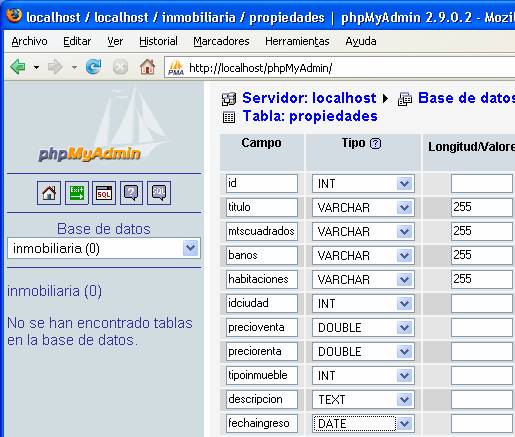Follow the Base de datos breadcrumb link

click(x=466, y=98)
